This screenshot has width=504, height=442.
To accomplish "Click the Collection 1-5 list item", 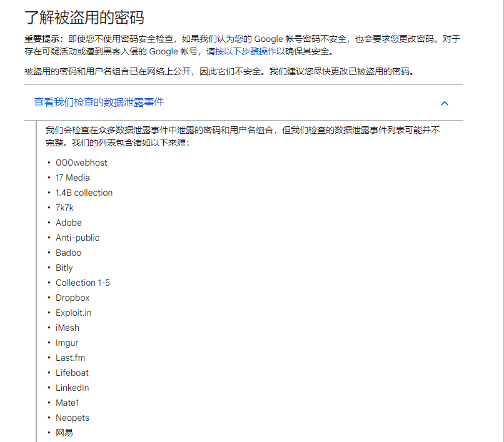I will tap(83, 283).
